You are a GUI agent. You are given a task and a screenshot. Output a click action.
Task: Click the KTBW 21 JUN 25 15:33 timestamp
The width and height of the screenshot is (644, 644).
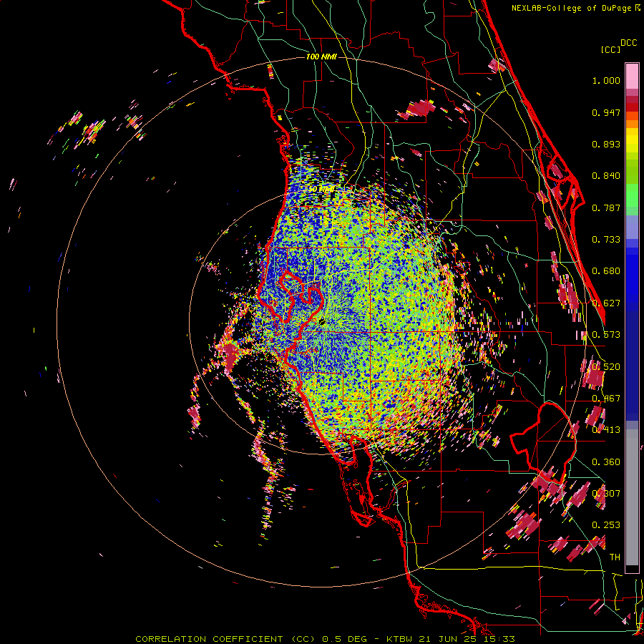pos(451,639)
